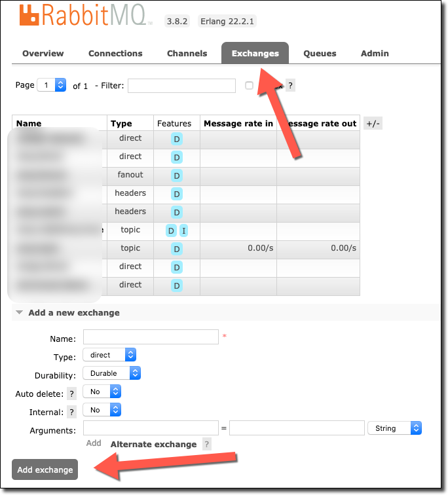
Task: Click the Auto delete help ? icon
Action: [71, 394]
